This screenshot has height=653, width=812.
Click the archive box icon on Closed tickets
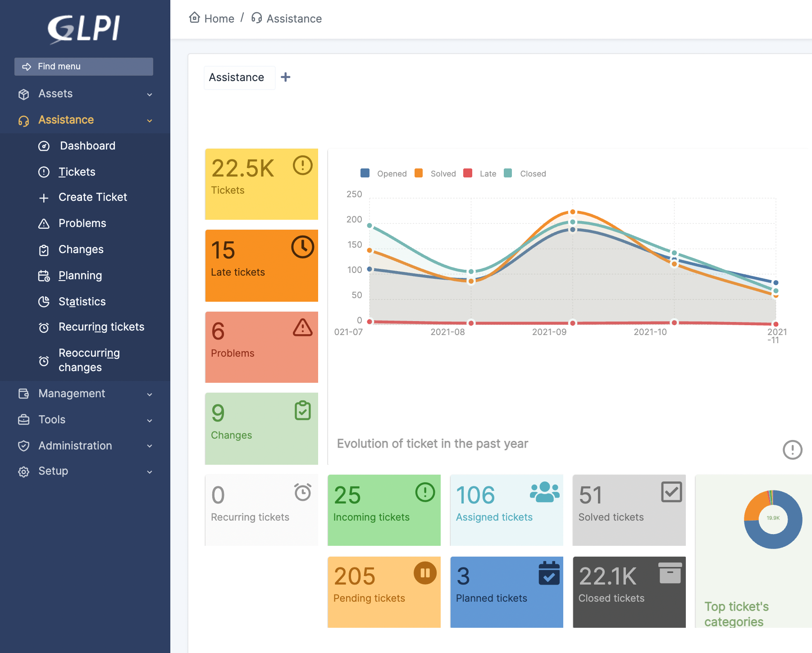pyautogui.click(x=670, y=573)
